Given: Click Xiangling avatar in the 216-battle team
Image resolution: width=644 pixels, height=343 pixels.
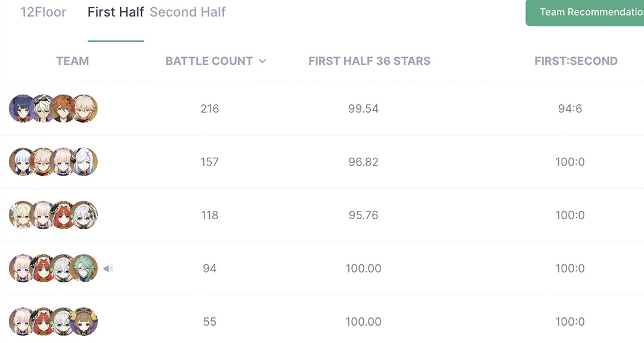Looking at the screenshot, I should (x=22, y=109).
